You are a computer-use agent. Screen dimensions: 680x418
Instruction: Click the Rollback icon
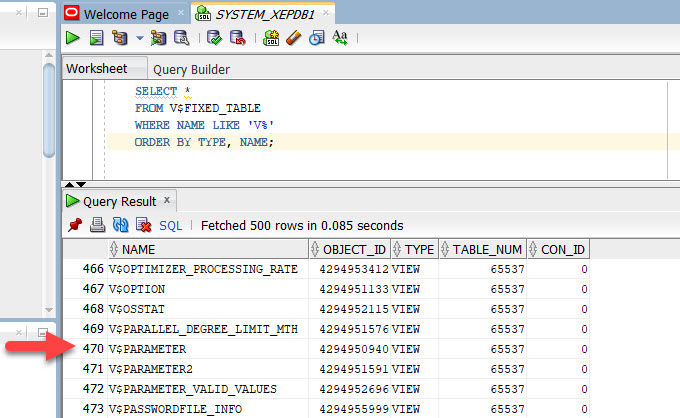238,38
